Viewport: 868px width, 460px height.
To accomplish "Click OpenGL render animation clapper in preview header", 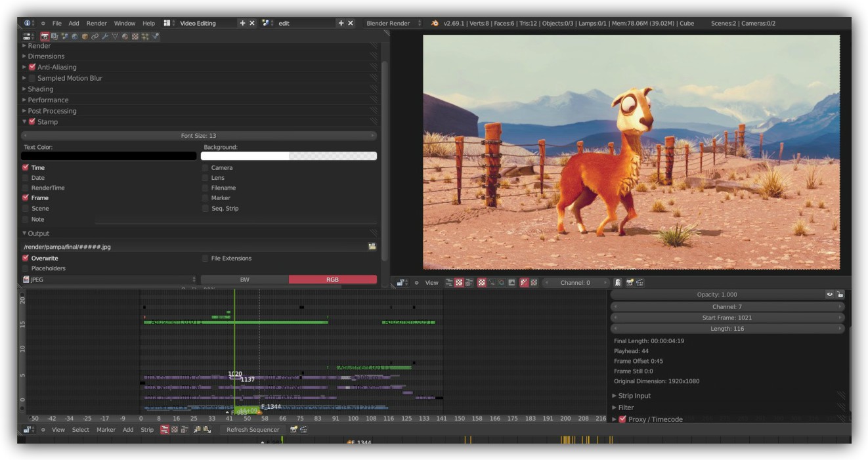I will click(640, 282).
